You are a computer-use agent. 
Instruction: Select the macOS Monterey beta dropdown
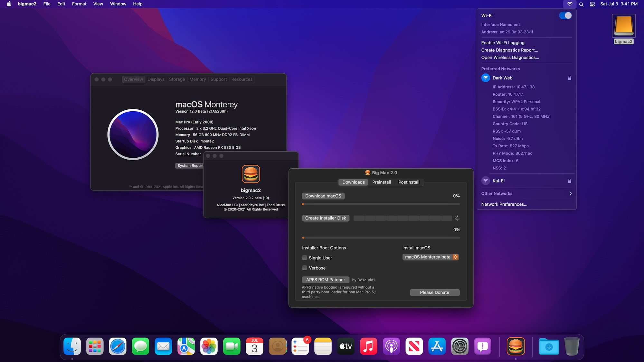tap(431, 257)
